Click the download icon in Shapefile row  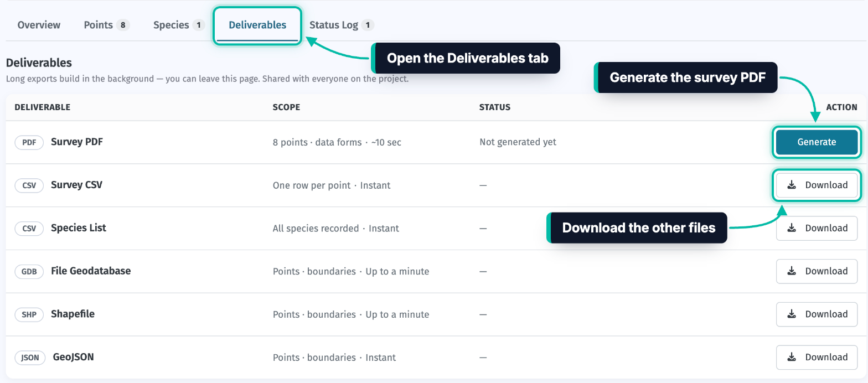tap(792, 314)
